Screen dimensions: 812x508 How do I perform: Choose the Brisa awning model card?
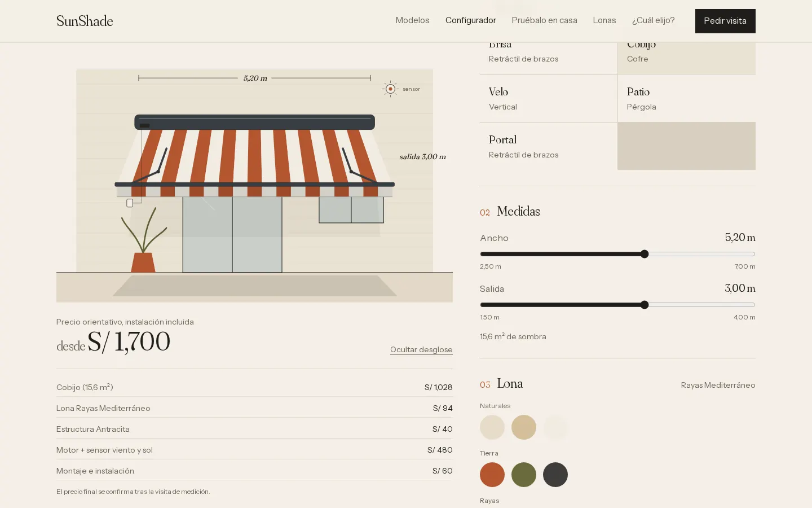549,58
